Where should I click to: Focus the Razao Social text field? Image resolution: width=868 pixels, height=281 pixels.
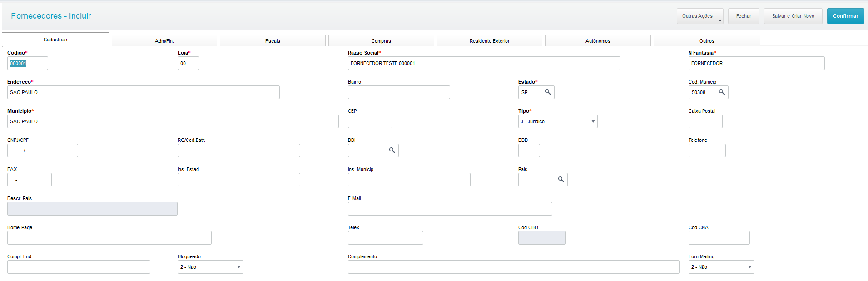(484, 63)
